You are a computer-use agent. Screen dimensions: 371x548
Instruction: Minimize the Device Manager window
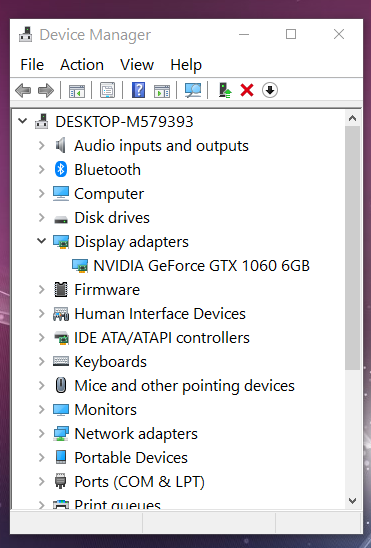(244, 34)
